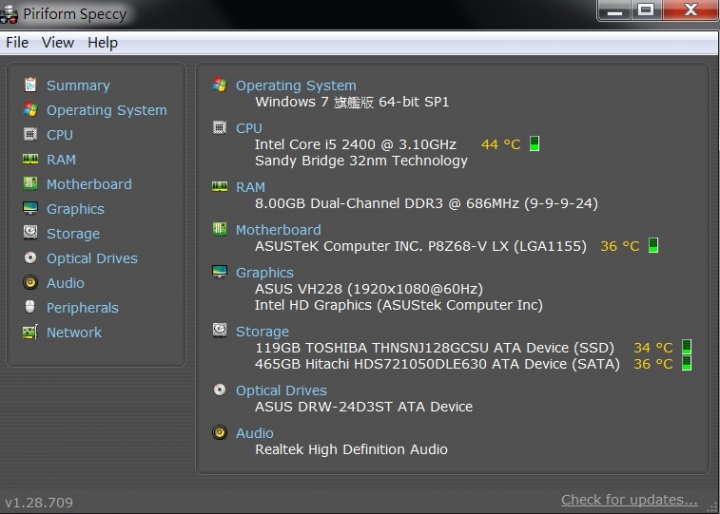Select Summary in the sidebar
Viewport: 720px width, 514px height.
78,85
